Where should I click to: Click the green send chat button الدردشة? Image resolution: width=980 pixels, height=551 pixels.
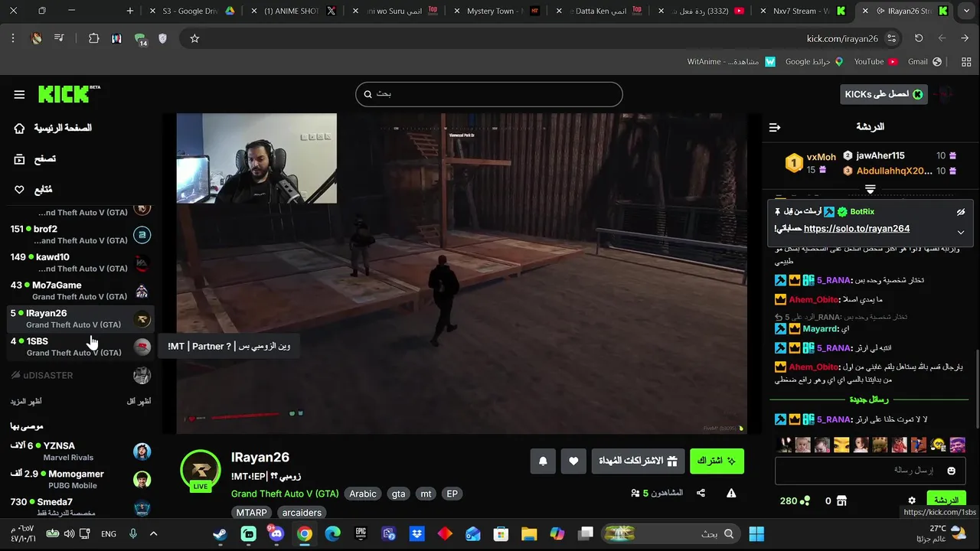coord(946,500)
